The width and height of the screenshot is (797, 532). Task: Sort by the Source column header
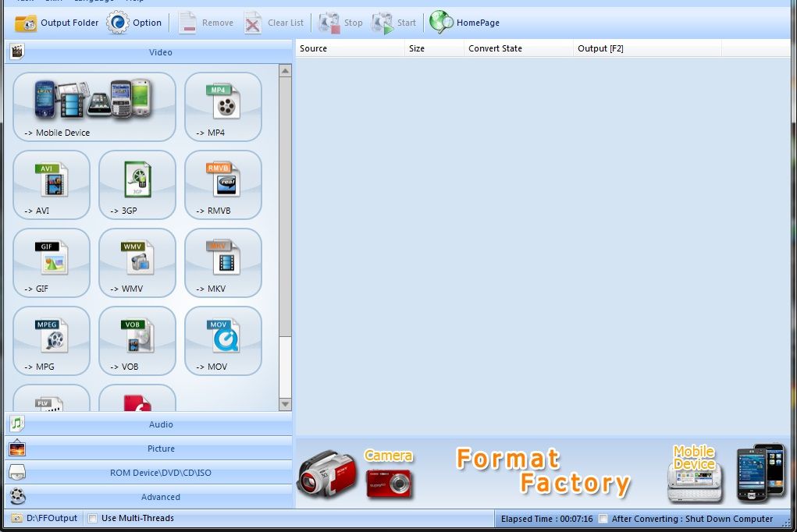[350, 48]
